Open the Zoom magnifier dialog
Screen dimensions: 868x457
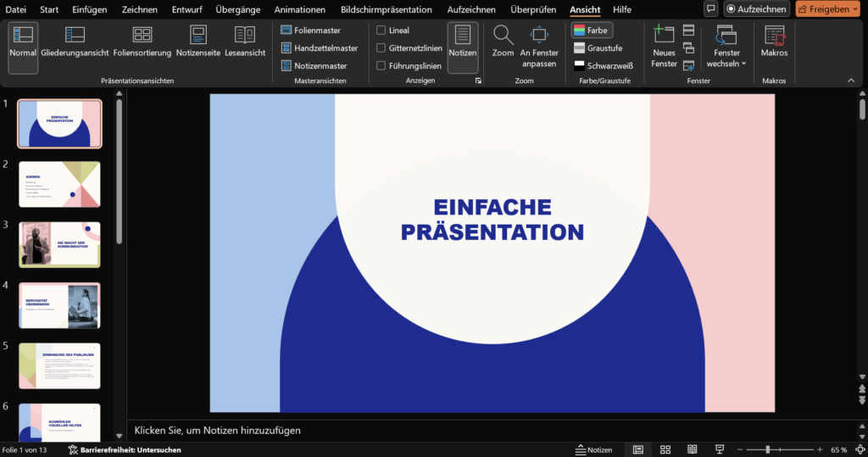click(x=503, y=42)
